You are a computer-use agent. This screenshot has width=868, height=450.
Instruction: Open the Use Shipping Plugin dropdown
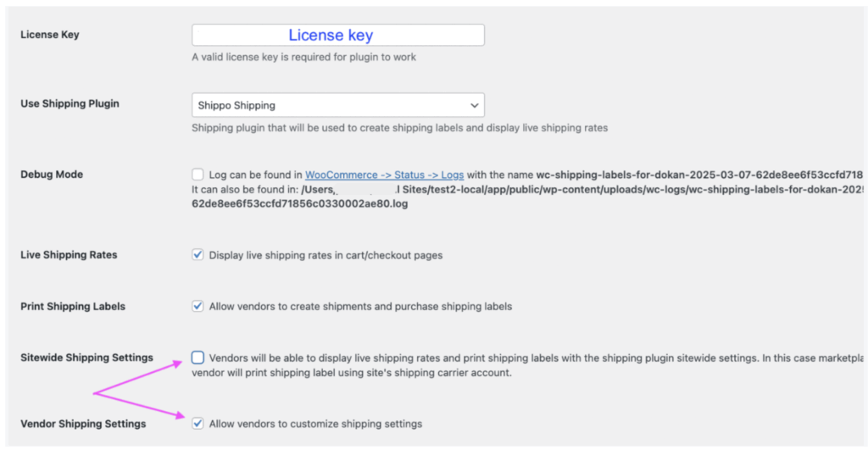click(337, 105)
